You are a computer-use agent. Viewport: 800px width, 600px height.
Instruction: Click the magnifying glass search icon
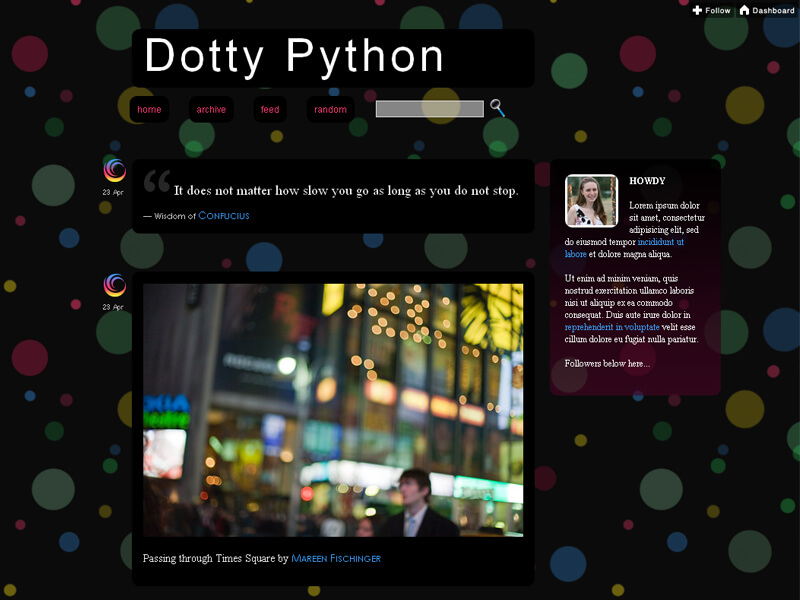497,108
